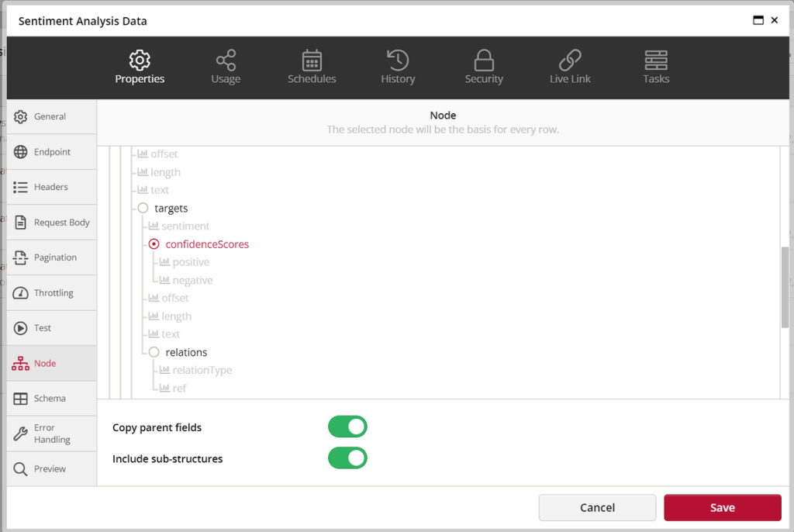The height and width of the screenshot is (532, 794).
Task: Open the History clock icon
Action: click(x=398, y=60)
